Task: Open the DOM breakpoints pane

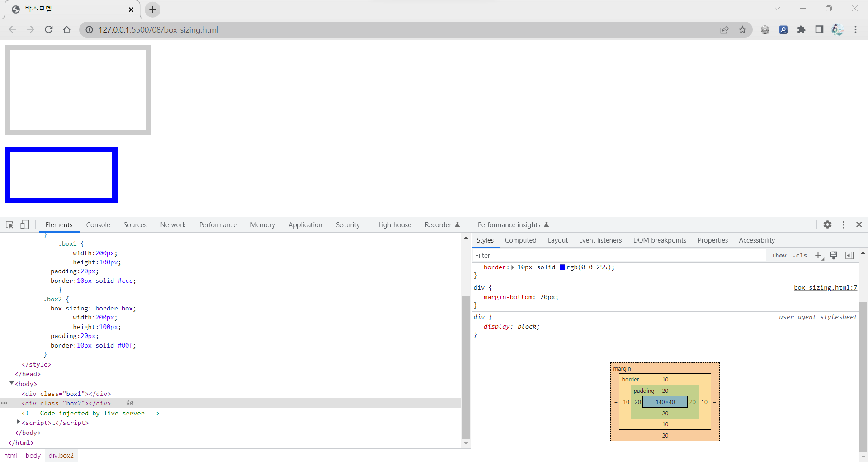Action: (660, 240)
